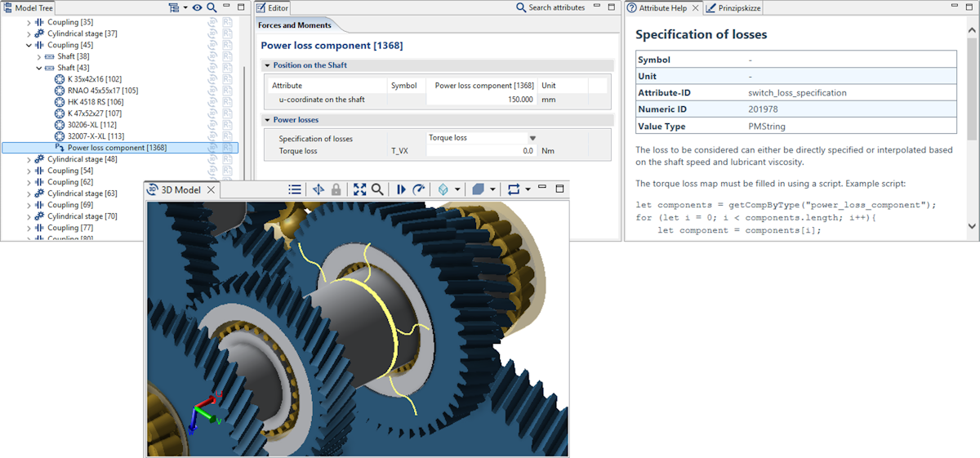Viewport: 980px width, 458px height.
Task: Click the play icon in 3D Model toolbar
Action: tap(401, 189)
